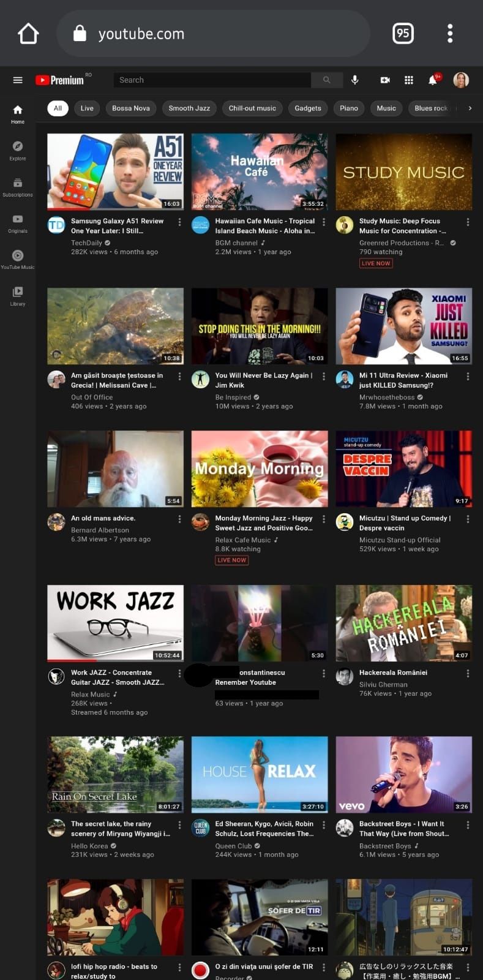Screen dimensions: 483x980
Task: Open the Explore section in sidebar
Action: 18,150
